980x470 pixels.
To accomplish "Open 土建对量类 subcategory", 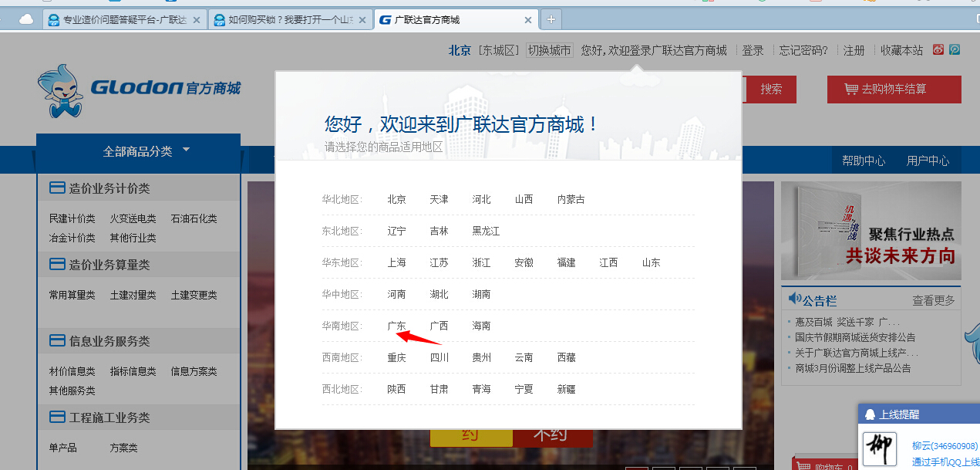I will 133,295.
